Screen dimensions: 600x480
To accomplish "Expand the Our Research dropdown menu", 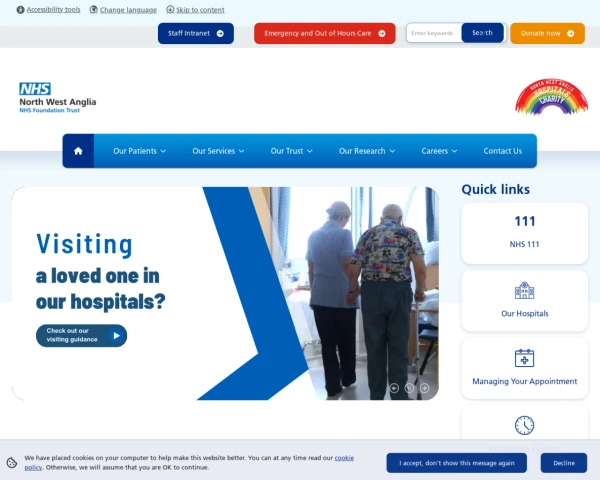I will click(x=367, y=151).
